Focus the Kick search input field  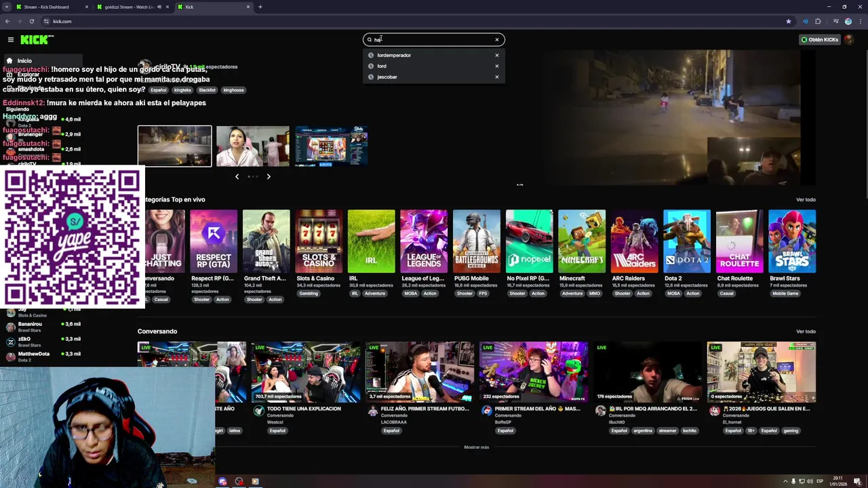(434, 39)
